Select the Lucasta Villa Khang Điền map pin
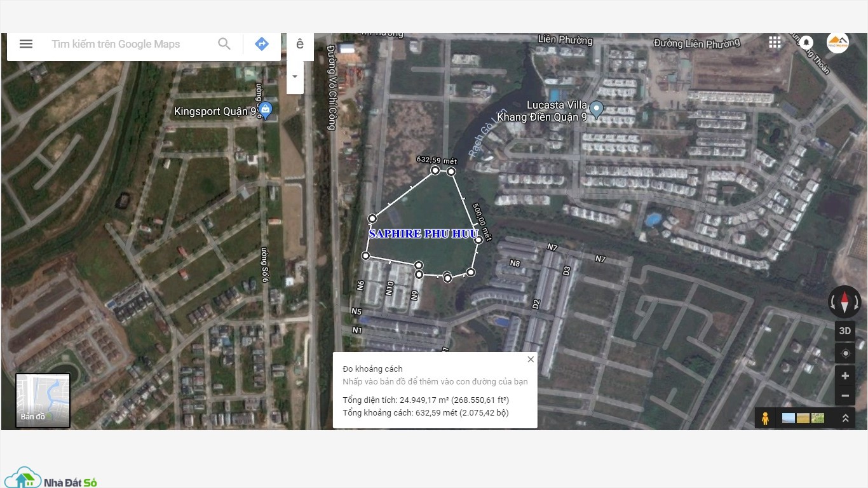 tap(596, 109)
